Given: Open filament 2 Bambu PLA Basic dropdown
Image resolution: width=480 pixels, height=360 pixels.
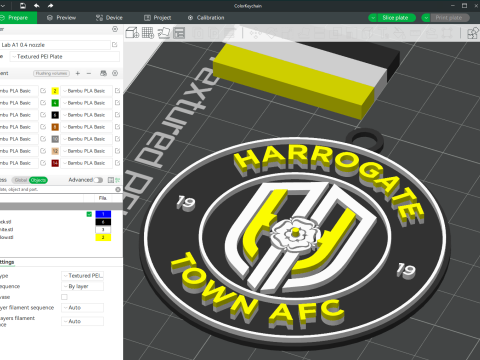Looking at the screenshot, I should click(86, 91).
